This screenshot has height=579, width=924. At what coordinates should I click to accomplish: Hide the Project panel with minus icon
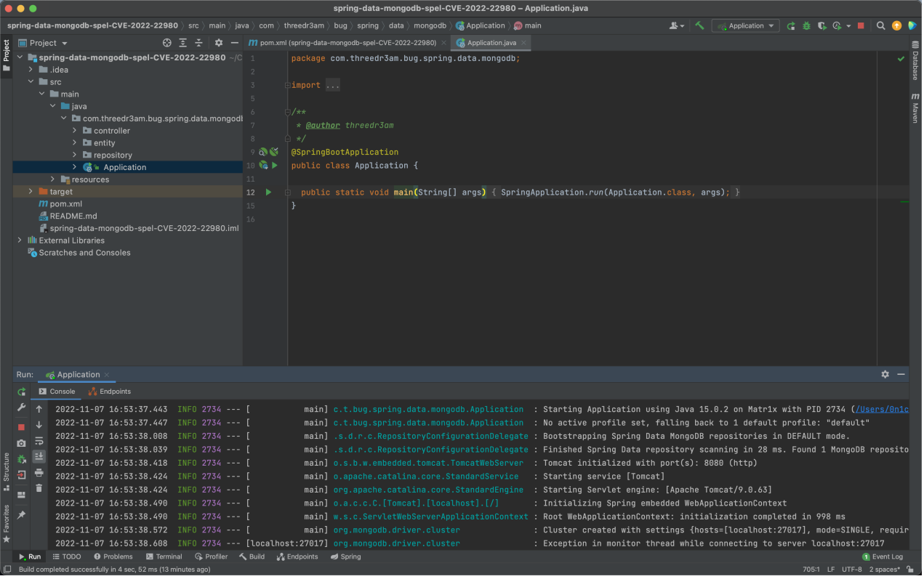coord(234,43)
